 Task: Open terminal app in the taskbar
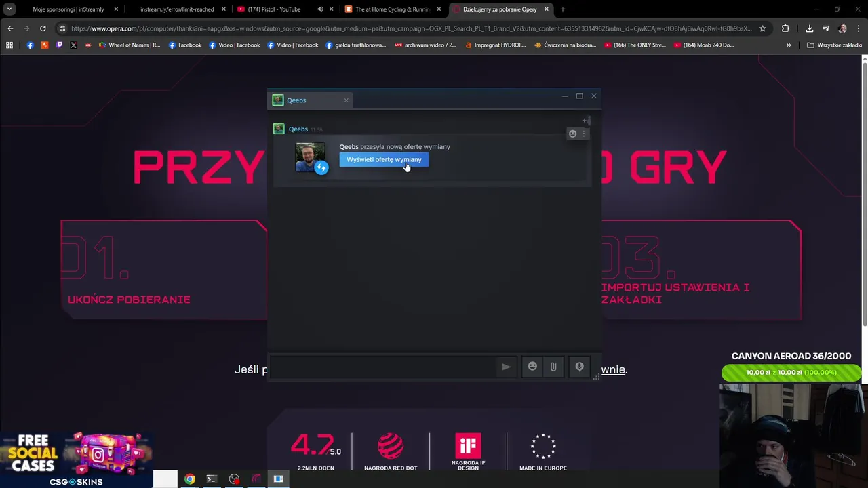coord(212,479)
